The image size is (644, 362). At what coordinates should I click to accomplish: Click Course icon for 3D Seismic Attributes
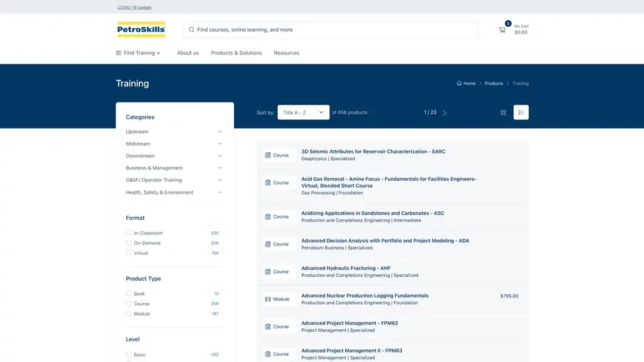pyautogui.click(x=268, y=155)
